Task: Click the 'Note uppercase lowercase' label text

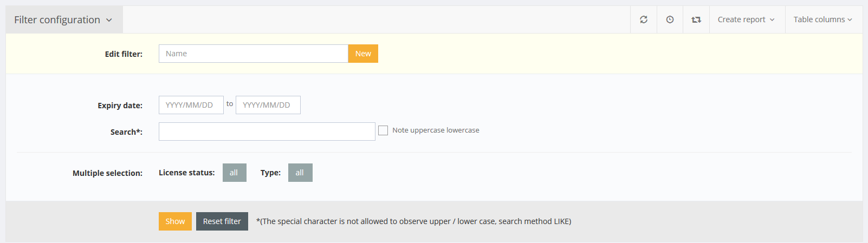Action: click(x=436, y=130)
